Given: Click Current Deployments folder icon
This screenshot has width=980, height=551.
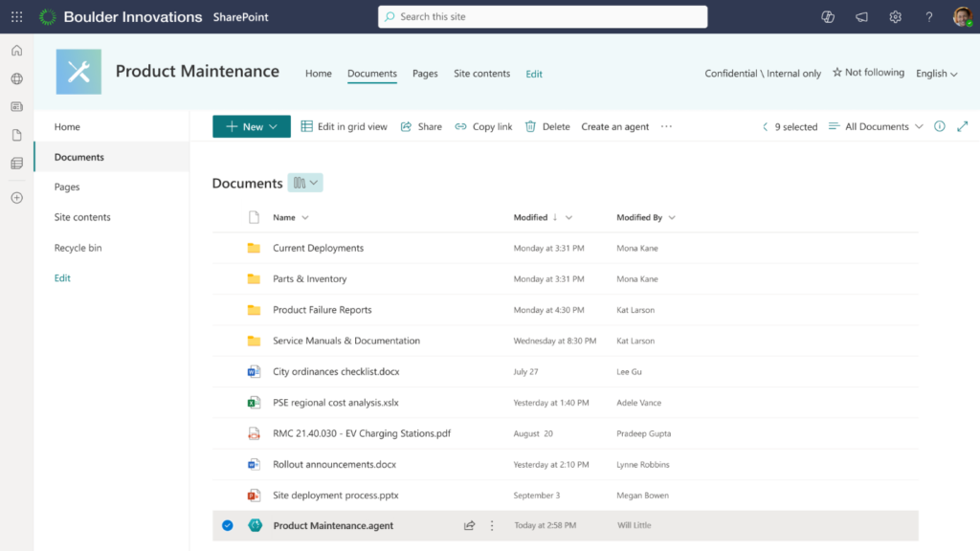Looking at the screenshot, I should pos(254,248).
